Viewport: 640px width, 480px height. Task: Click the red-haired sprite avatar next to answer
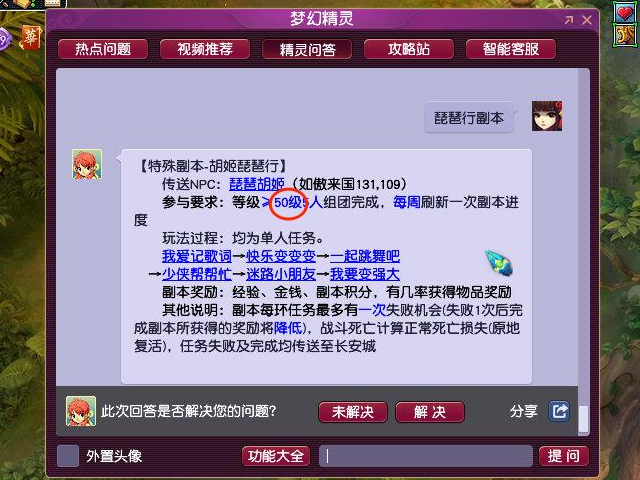[87, 164]
